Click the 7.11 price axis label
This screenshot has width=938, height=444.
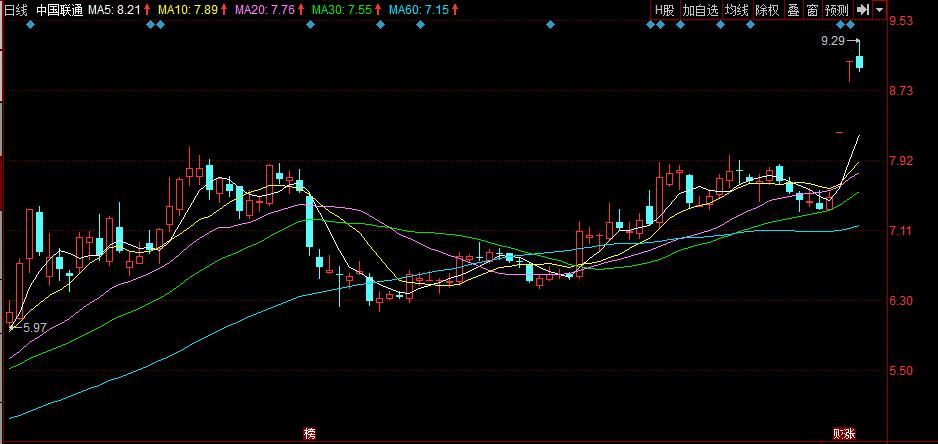pyautogui.click(x=901, y=230)
